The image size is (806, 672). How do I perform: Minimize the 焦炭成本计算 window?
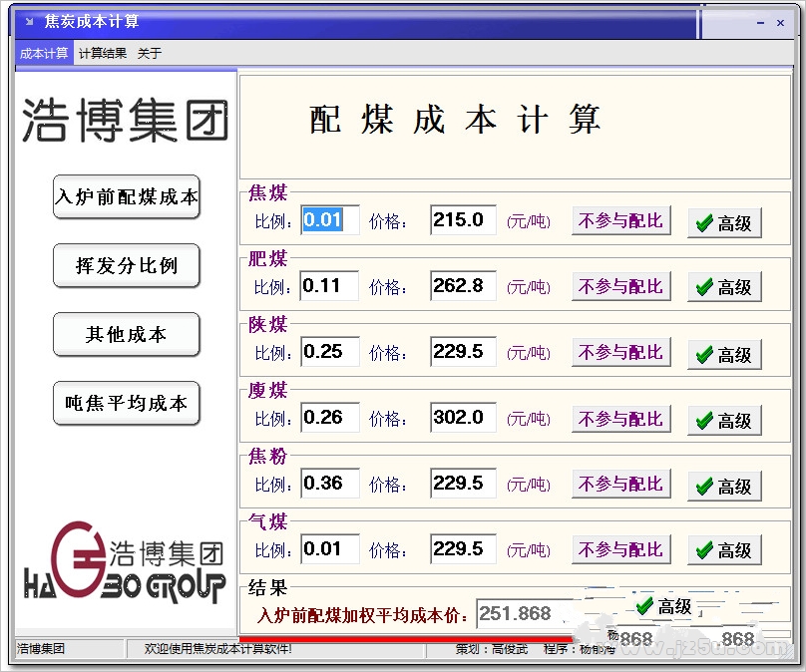[761, 23]
